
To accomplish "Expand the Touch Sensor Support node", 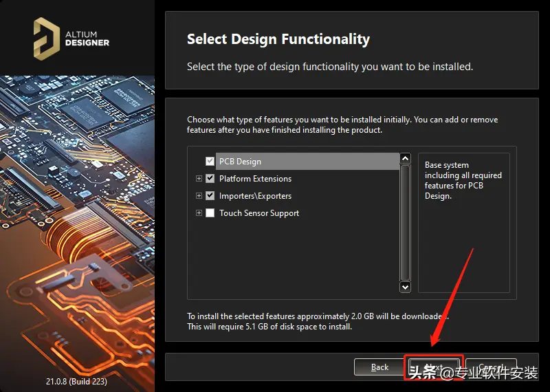I will click(x=199, y=213).
